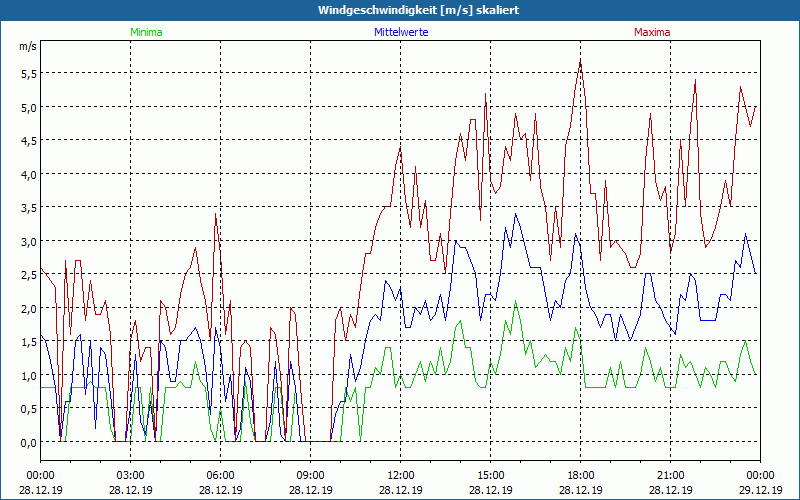
Task: Click the 1,5 y-axis value
Action: pos(29,342)
